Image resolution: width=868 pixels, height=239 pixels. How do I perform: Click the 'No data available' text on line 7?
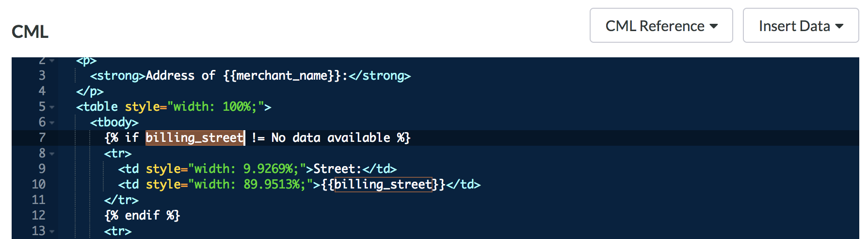coord(331,138)
